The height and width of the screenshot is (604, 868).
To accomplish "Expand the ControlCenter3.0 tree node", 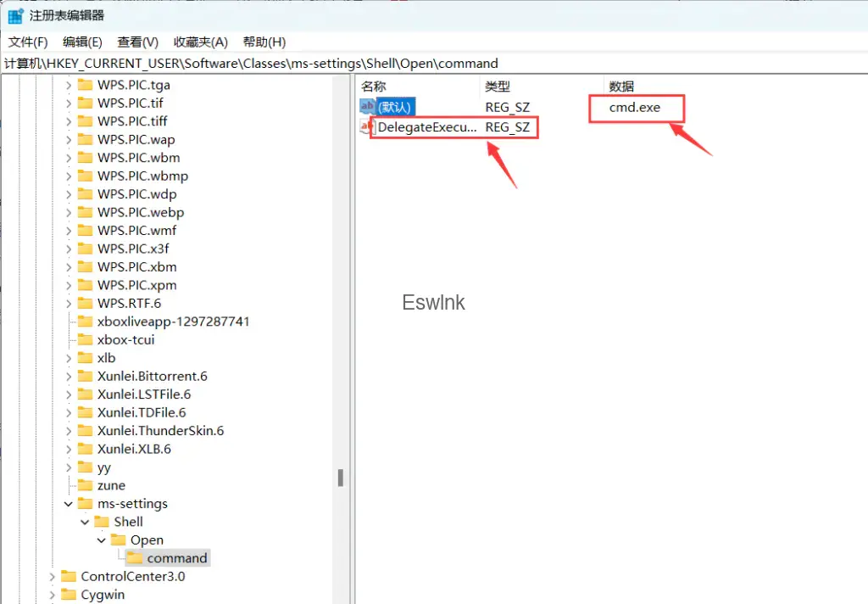I will point(52,577).
